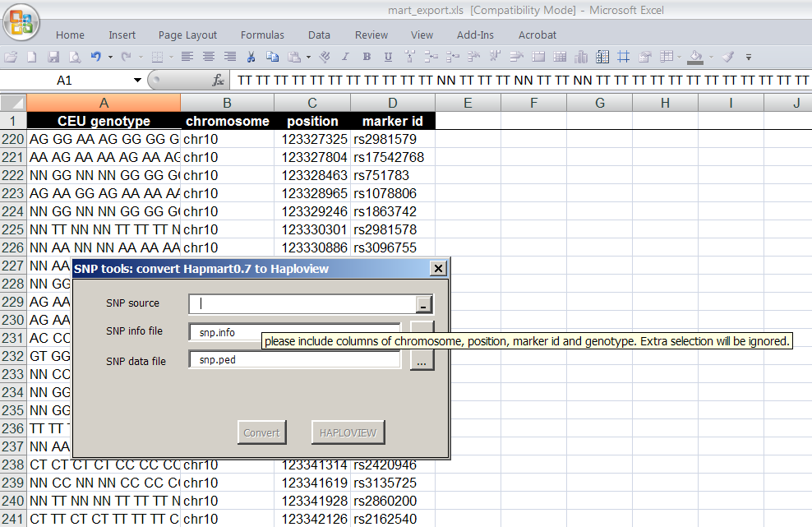Click the cell containing rs2162540
The image size is (812, 527).
point(393,519)
